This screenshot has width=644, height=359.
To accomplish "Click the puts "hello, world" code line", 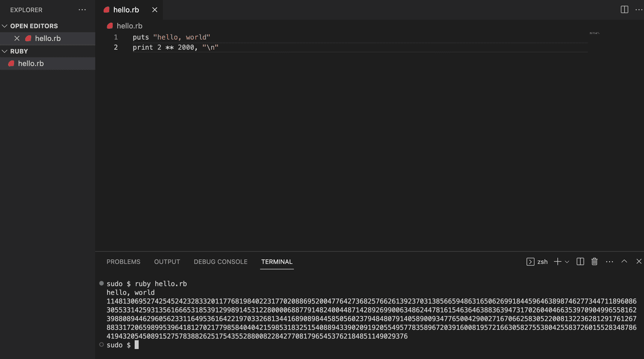I will (172, 37).
